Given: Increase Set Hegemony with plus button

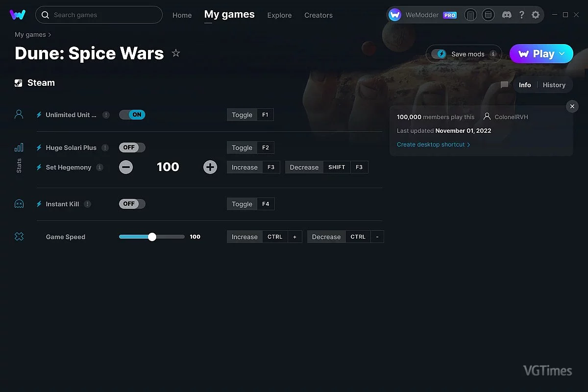Looking at the screenshot, I should pos(210,167).
